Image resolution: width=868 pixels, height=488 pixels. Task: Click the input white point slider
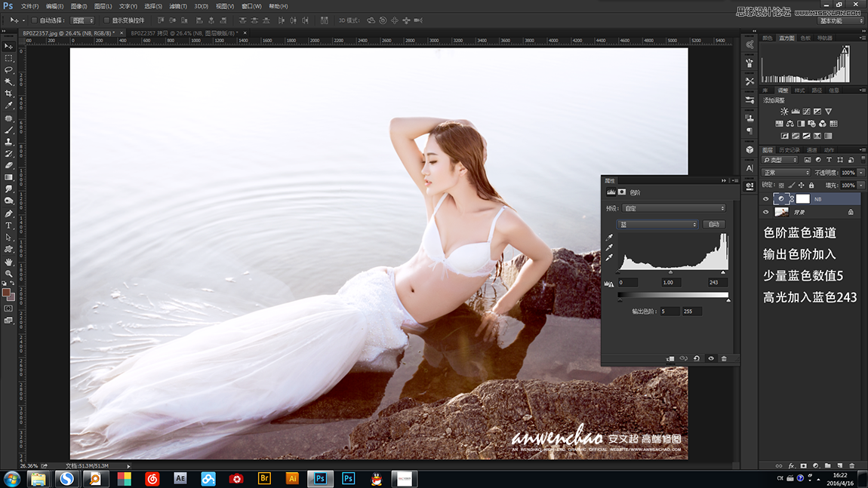click(x=723, y=273)
